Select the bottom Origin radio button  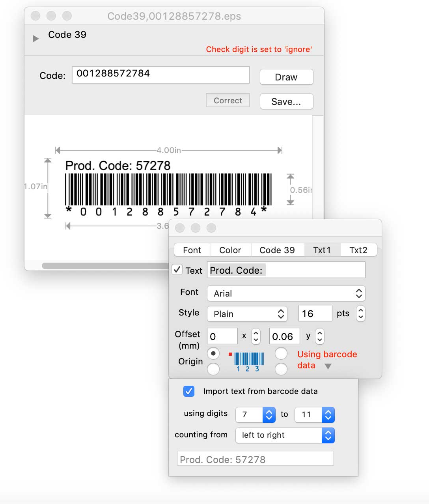(x=213, y=370)
